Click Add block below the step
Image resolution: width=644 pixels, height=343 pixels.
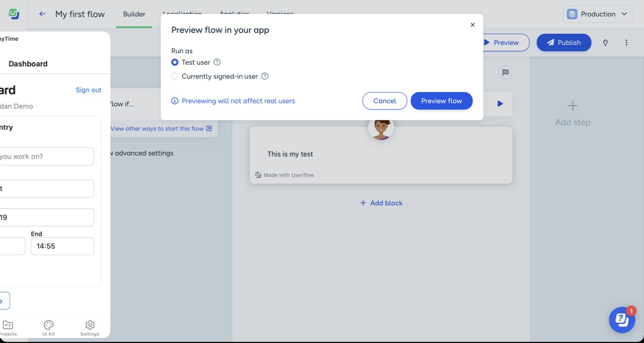pyautogui.click(x=381, y=203)
